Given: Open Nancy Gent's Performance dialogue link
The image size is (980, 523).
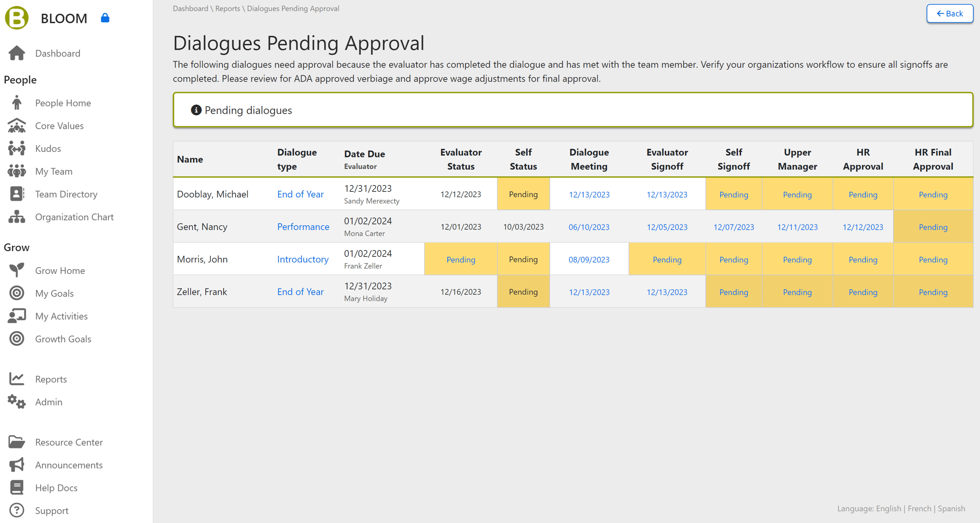Looking at the screenshot, I should click(303, 226).
